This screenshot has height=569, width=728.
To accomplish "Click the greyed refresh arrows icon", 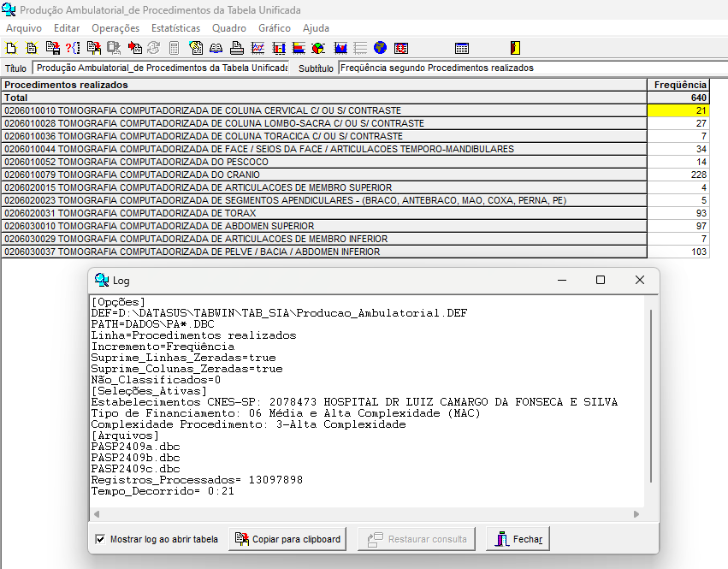I will tap(154, 48).
